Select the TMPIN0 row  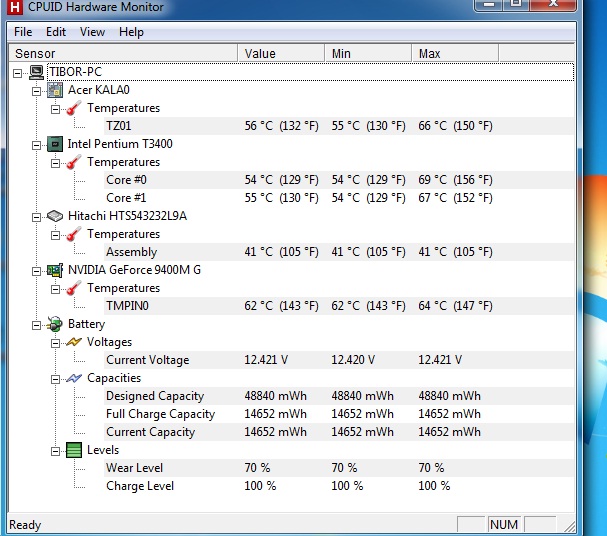[x=339, y=306]
